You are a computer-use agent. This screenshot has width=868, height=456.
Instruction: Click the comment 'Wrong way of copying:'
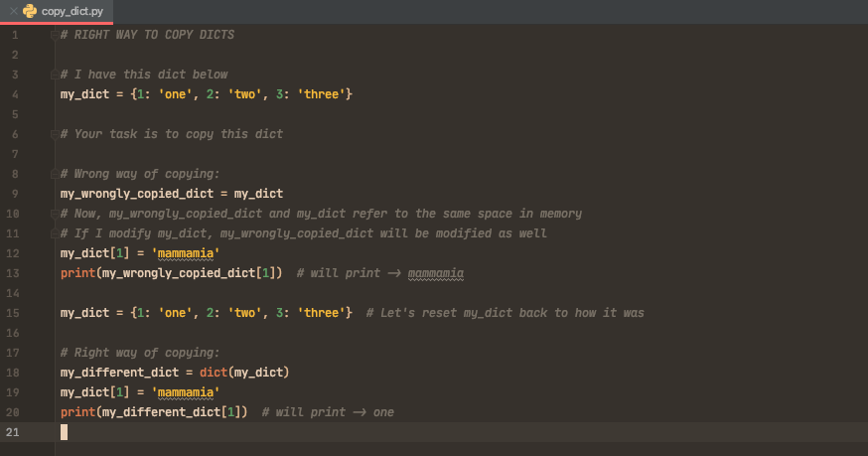pyautogui.click(x=140, y=174)
